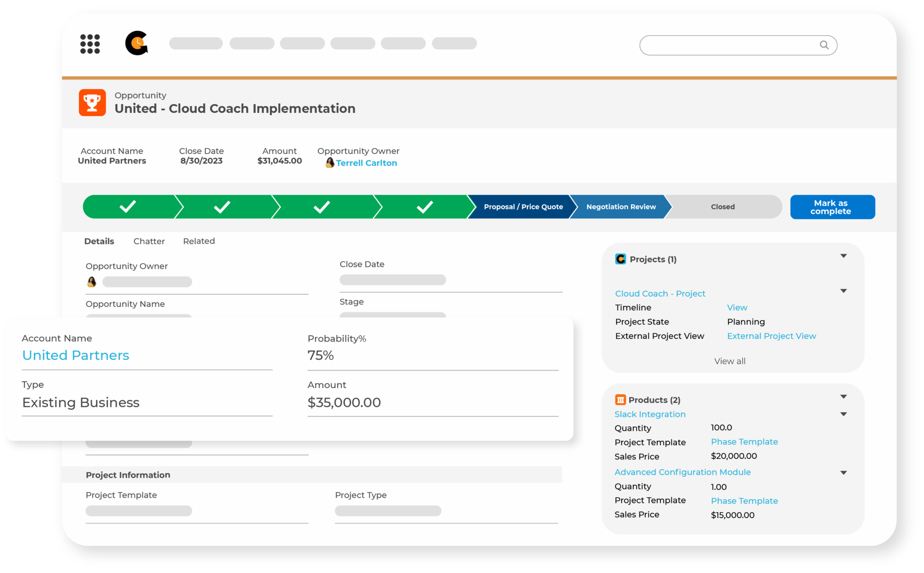Click the owner avatar in Details
Screen dimensions: 924x573
pyautogui.click(x=92, y=282)
